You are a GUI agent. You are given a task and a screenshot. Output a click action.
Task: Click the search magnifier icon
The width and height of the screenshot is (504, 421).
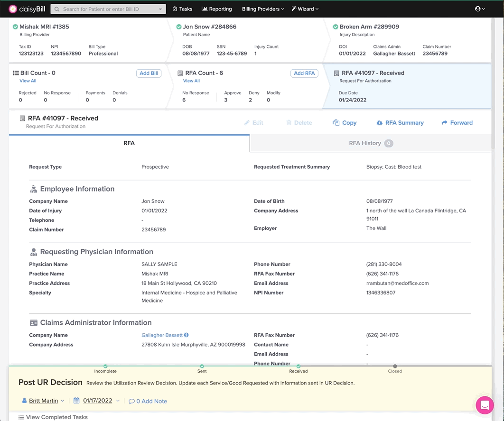pos(57,9)
